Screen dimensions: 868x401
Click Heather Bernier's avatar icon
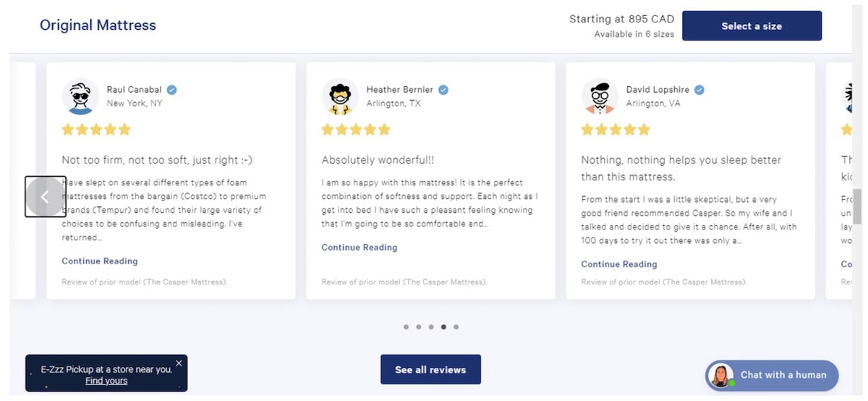[x=340, y=96]
